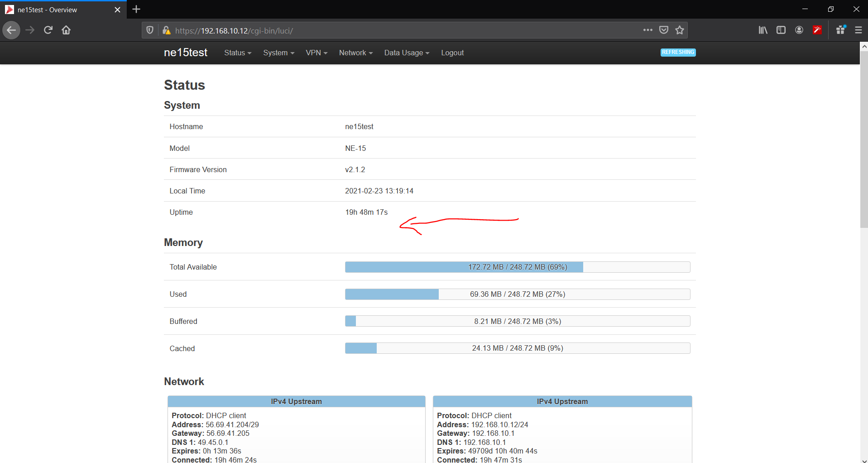Viewport: 868px width, 463px height.
Task: Close the ne15test - Overview tab
Action: pos(117,10)
